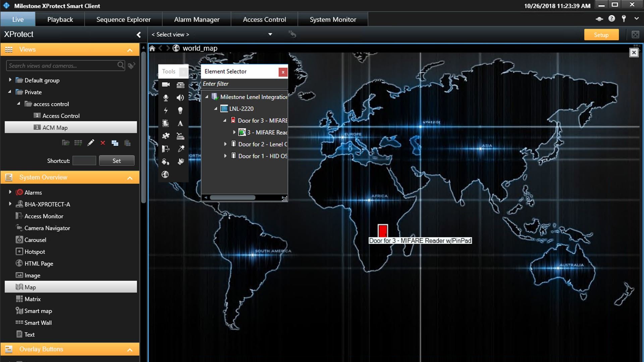Open the Access Control tab
This screenshot has width=644, height=362.
pos(264,19)
